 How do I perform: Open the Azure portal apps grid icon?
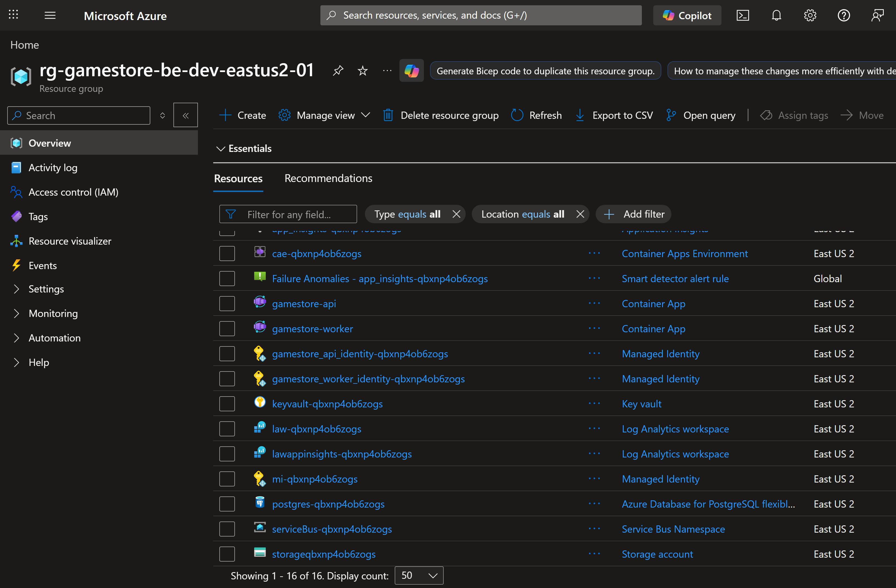(x=14, y=15)
